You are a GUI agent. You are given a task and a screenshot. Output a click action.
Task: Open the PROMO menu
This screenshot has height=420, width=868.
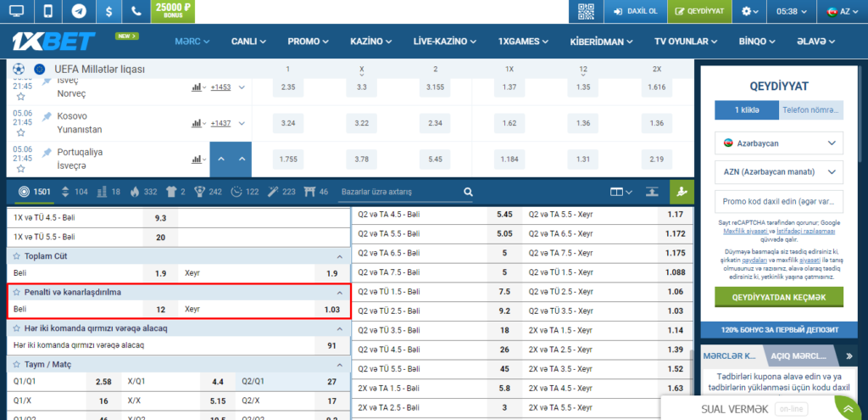308,41
